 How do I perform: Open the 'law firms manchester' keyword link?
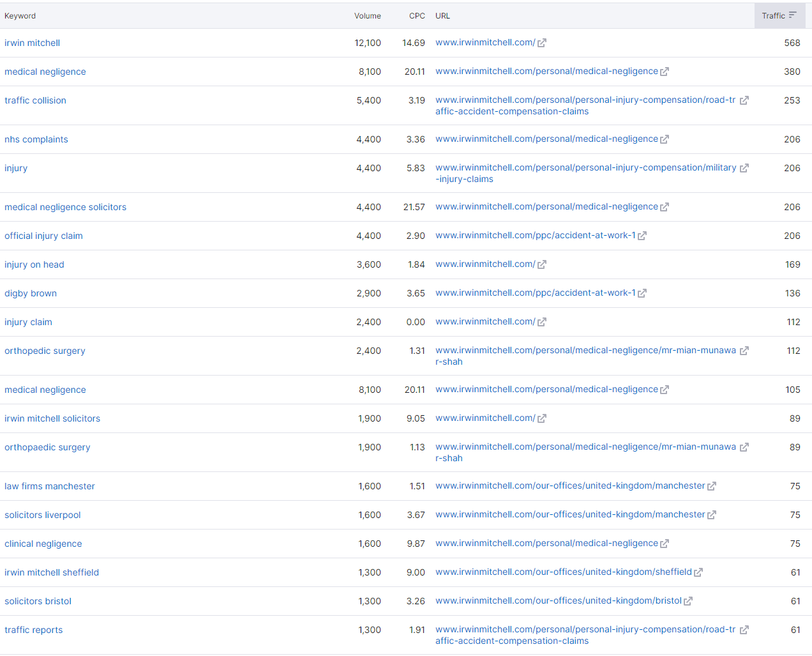[50, 486]
